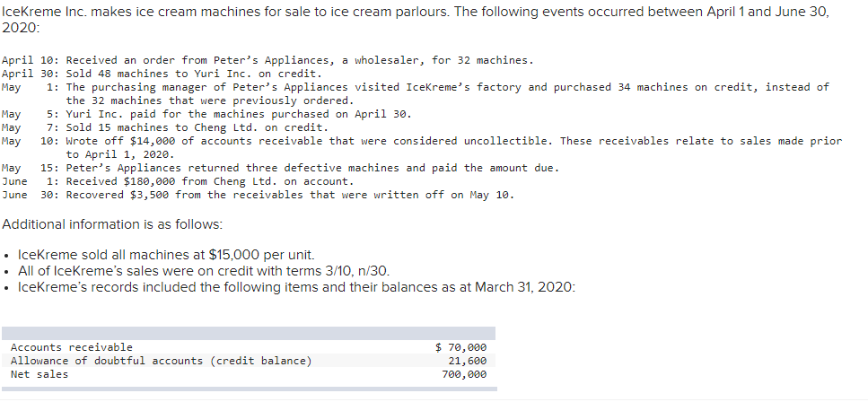Select the June 30 recovered $3,500 line
Screen dimensions: 868x402
[258, 195]
